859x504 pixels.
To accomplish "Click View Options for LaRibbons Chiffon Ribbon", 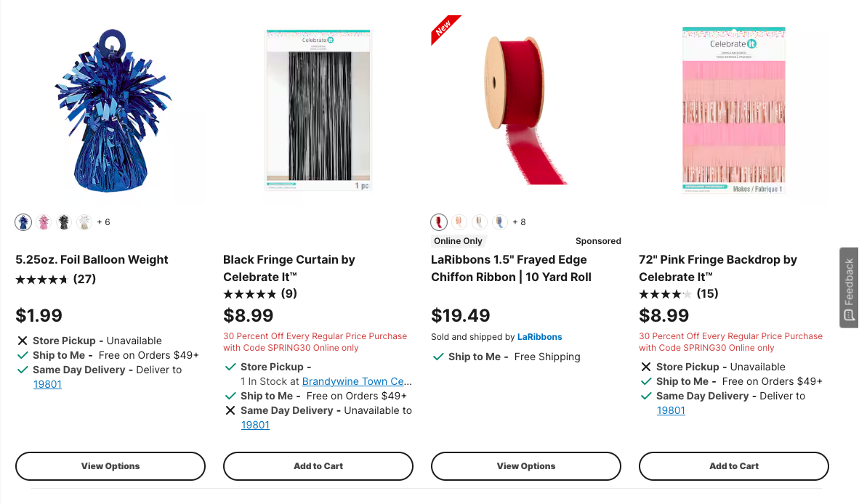I will (x=526, y=466).
